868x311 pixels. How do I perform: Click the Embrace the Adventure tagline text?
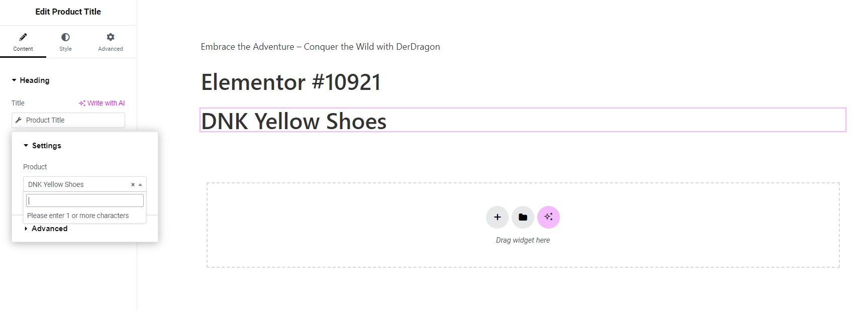click(x=320, y=47)
